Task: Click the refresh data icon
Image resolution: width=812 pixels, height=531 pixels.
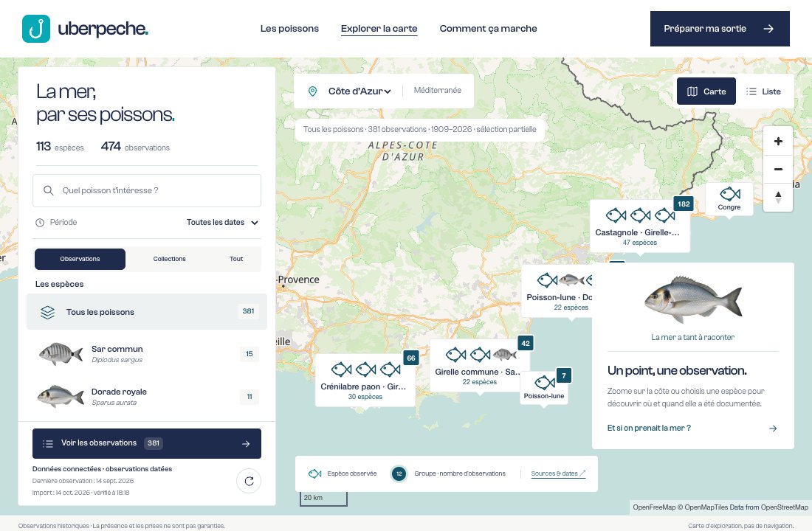Action: [249, 481]
